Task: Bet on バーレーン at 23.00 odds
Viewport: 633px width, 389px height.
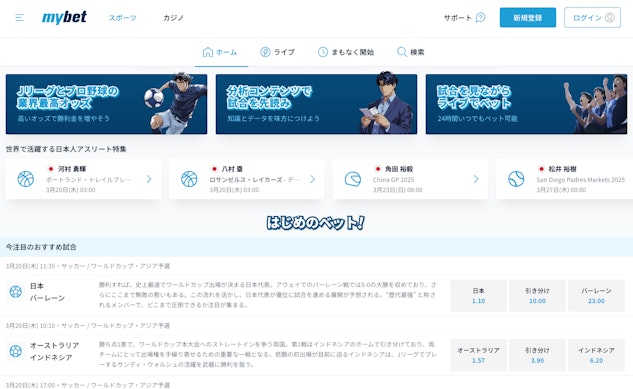Action: point(596,296)
